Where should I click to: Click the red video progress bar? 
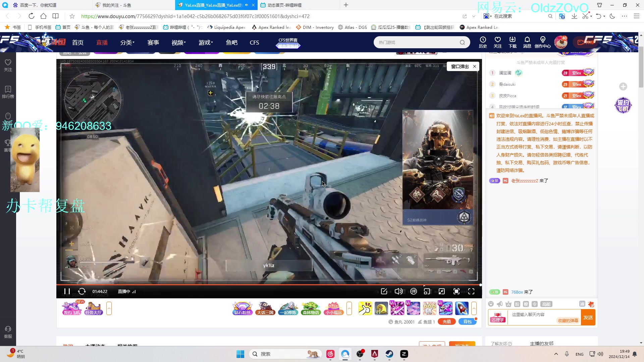click(269, 285)
